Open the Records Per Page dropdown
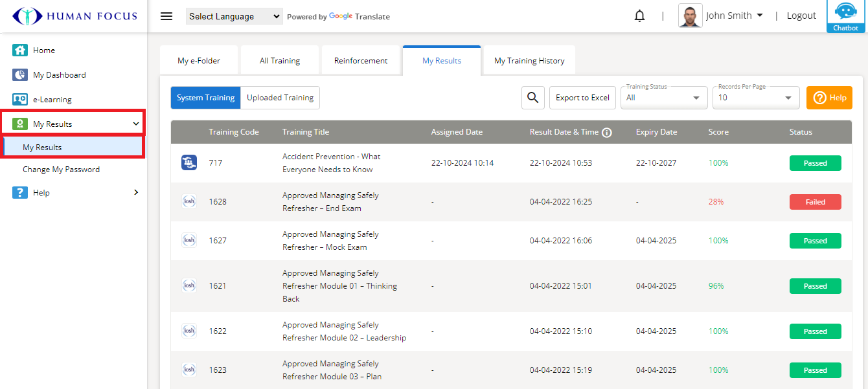The width and height of the screenshot is (868, 389). click(x=755, y=98)
